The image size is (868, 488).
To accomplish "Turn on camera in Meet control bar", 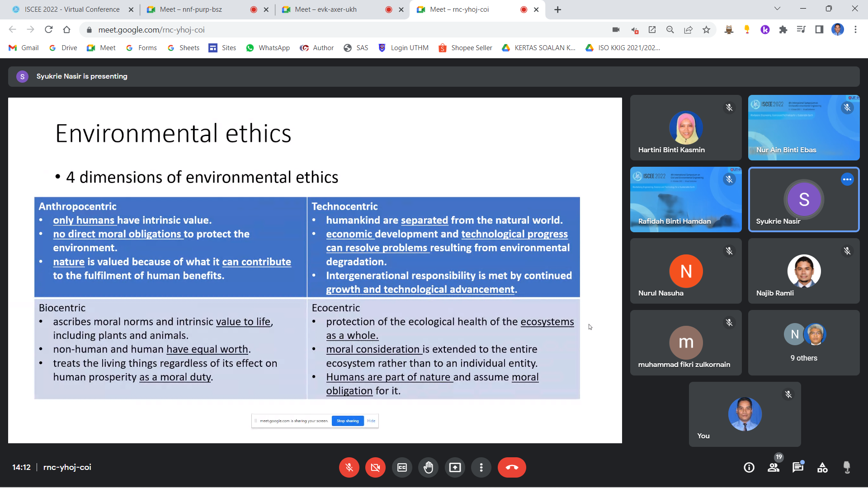I will (x=375, y=467).
